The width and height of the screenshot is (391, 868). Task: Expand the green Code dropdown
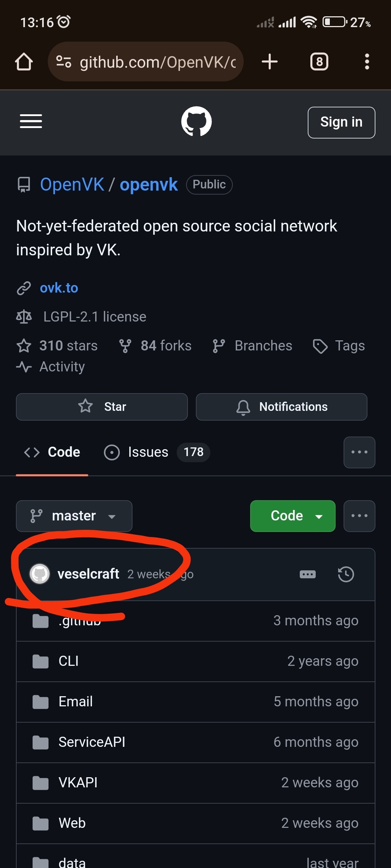tap(293, 516)
